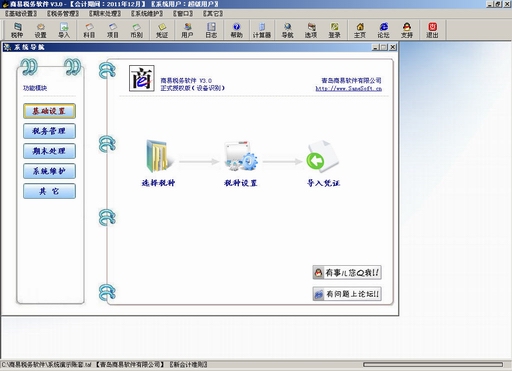Viewport: 512px width, 371px height.
Task: Select the 税务管理 module button
Action: point(49,131)
